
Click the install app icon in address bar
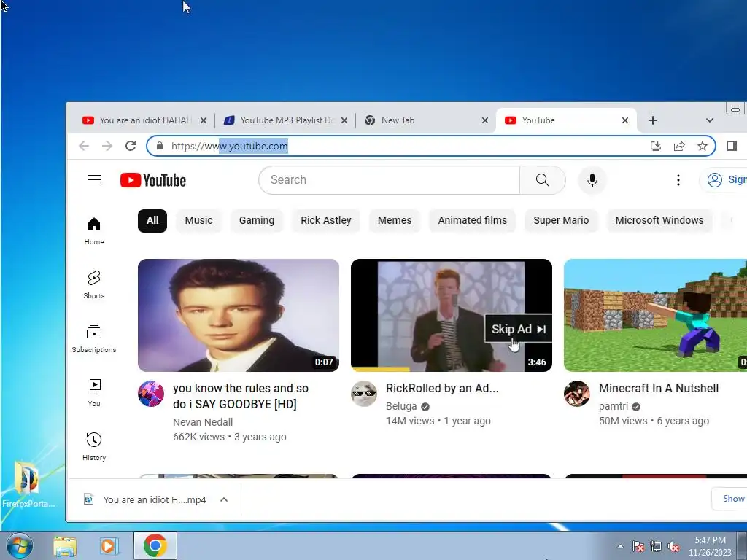(x=656, y=146)
